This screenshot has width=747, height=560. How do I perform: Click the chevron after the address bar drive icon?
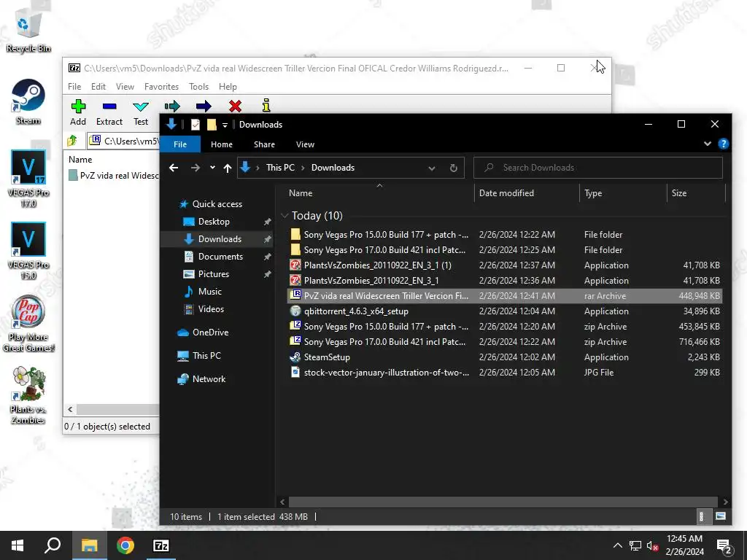click(x=258, y=168)
